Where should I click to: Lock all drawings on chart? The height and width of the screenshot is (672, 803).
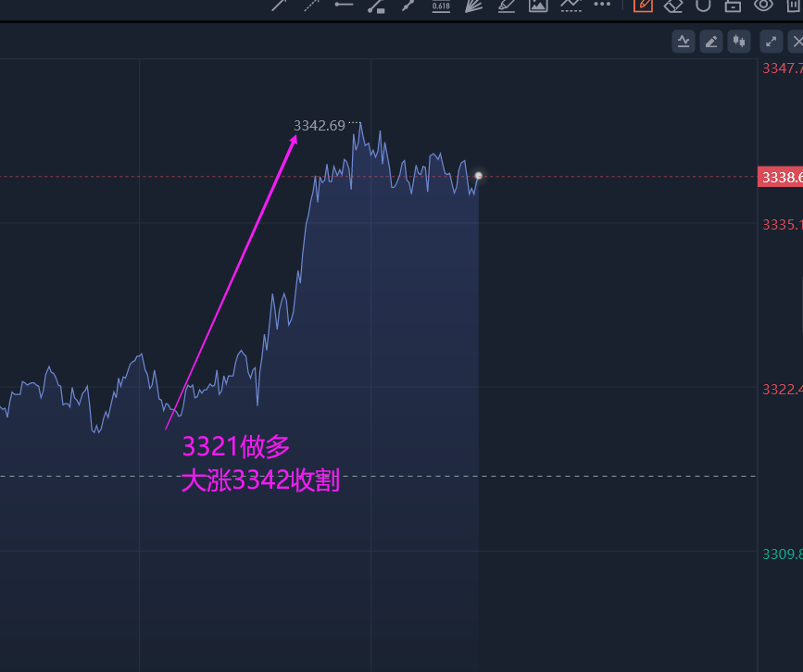[734, 6]
